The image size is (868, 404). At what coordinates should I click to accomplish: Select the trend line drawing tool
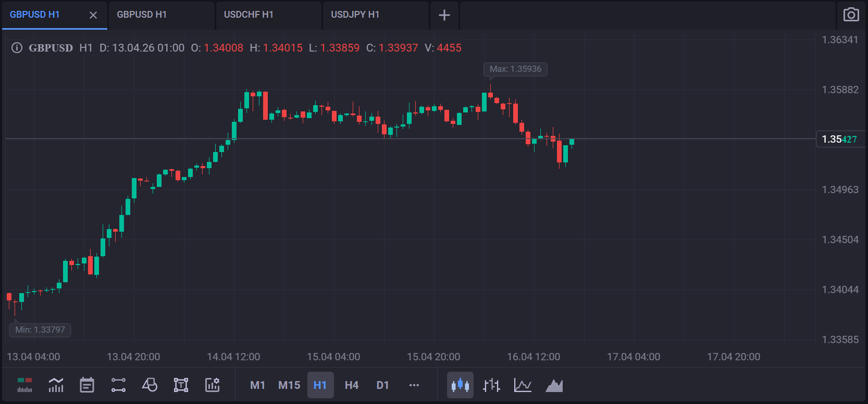tap(118, 385)
